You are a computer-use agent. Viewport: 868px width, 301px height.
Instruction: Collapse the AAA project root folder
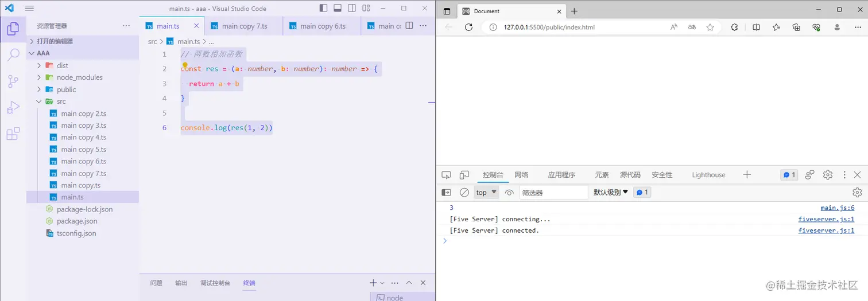click(x=83, y=53)
